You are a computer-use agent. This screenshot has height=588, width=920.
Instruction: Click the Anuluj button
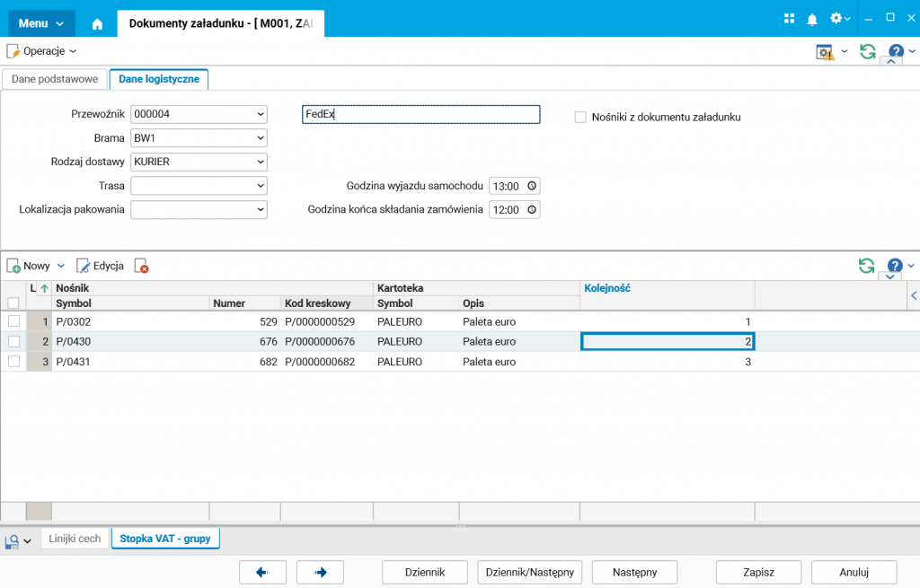pos(854,572)
